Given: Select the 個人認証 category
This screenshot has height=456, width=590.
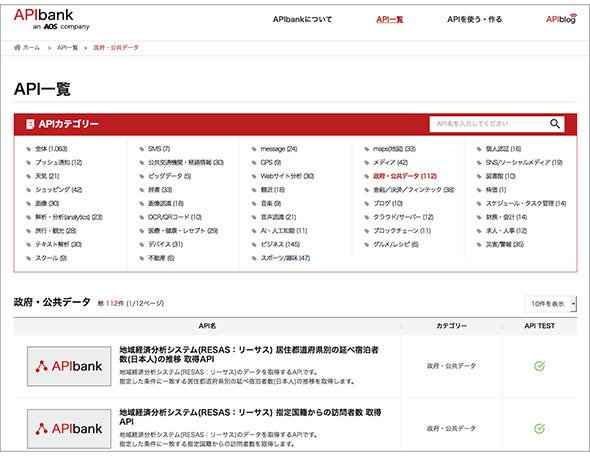Looking at the screenshot, I should tap(503, 149).
